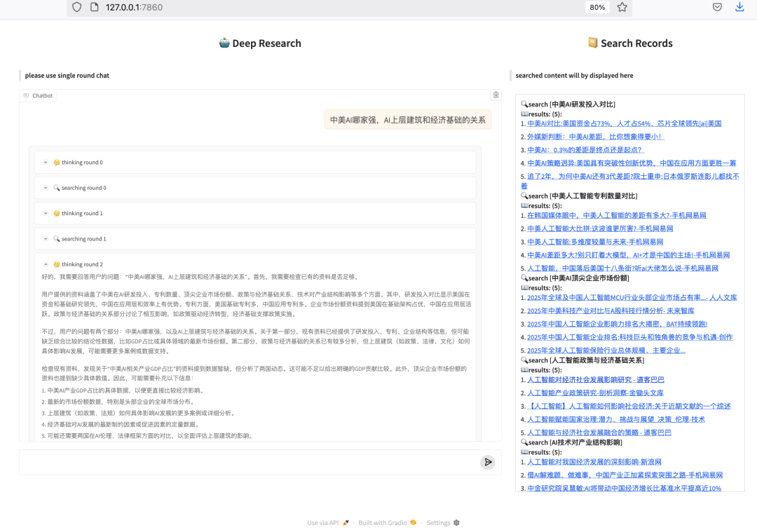Click the chat message input box
This screenshot has width=757, height=532.
[x=249, y=462]
